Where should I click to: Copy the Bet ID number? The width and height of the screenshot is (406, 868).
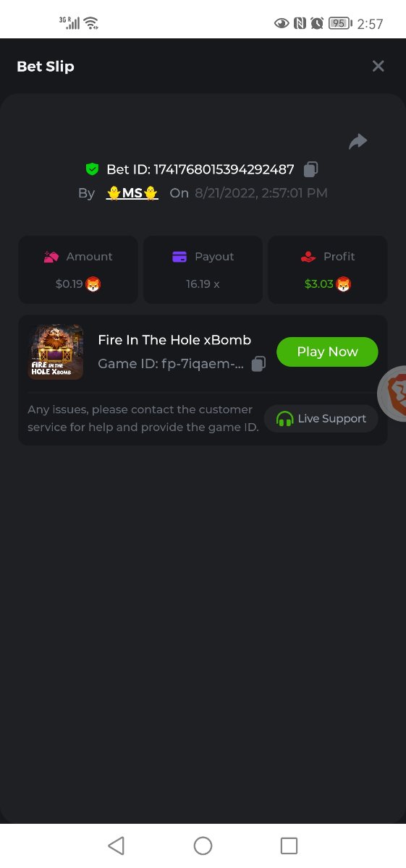pyautogui.click(x=310, y=169)
